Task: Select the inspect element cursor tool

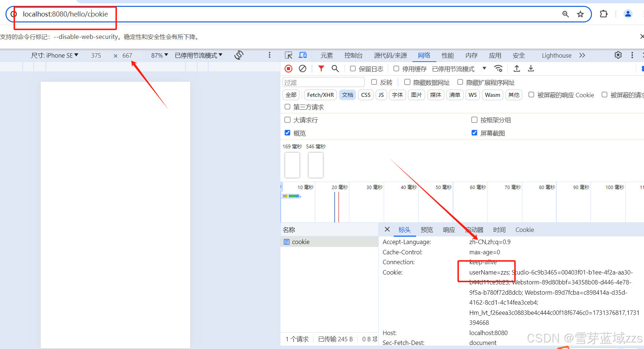Action: tap(288, 55)
